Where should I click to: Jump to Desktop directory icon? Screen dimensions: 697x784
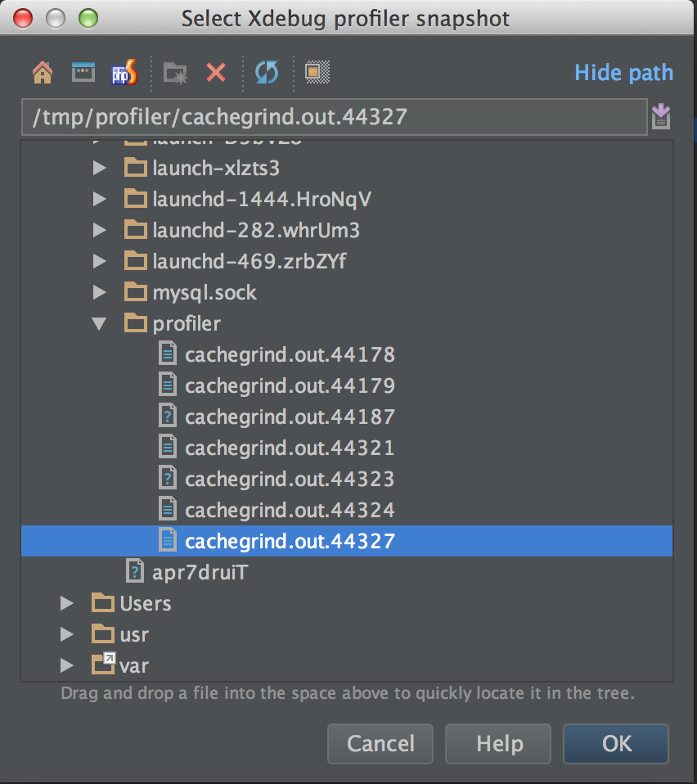83,73
